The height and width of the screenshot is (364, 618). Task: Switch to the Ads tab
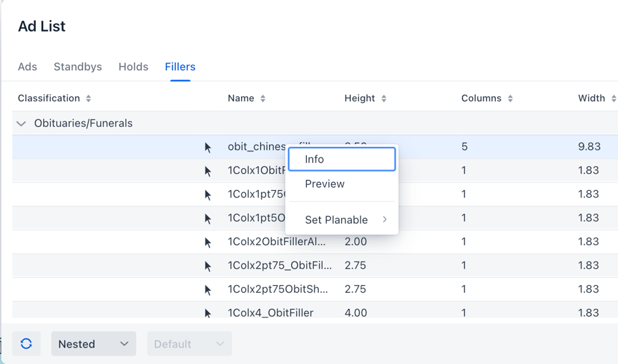[27, 67]
